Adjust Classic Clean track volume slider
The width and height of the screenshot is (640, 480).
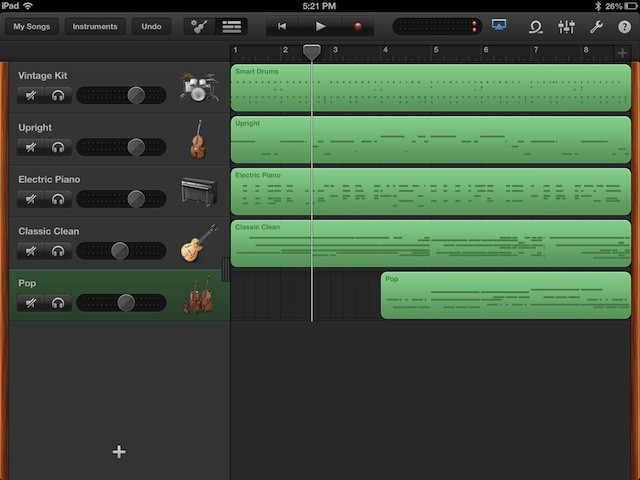click(x=121, y=251)
